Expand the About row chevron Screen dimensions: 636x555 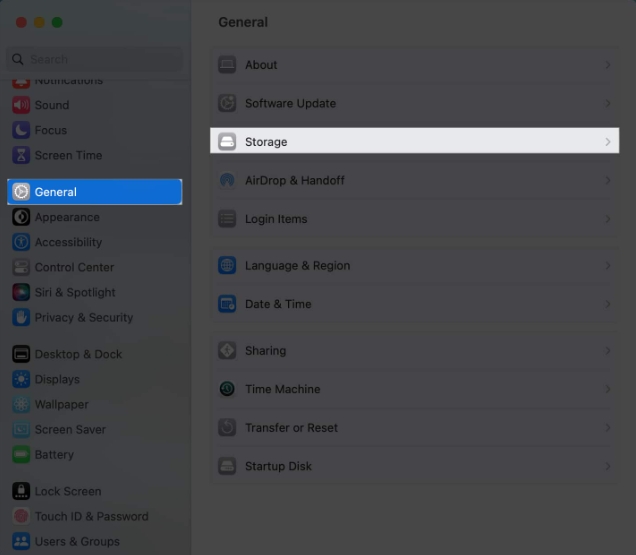tap(608, 65)
